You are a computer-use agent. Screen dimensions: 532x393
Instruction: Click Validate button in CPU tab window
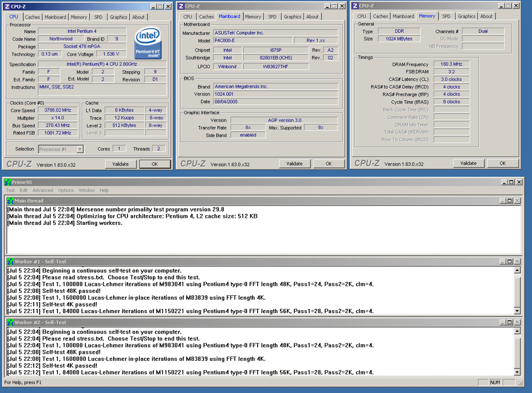tap(121, 164)
